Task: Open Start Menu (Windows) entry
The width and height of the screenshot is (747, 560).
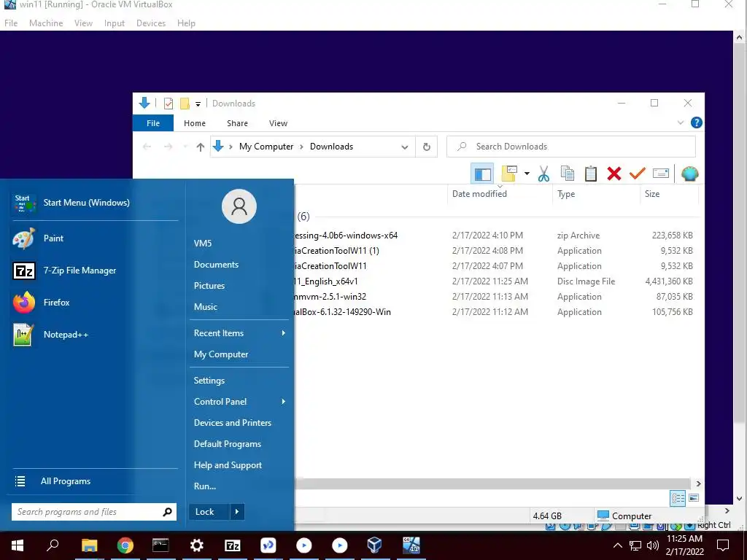Action: click(x=94, y=203)
